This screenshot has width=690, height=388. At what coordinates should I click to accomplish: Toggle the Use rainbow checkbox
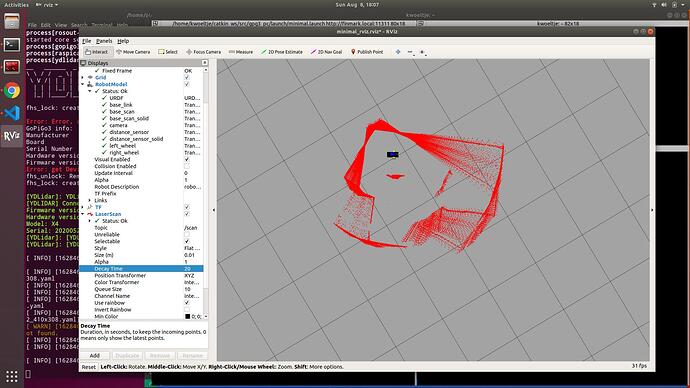pyautogui.click(x=187, y=303)
